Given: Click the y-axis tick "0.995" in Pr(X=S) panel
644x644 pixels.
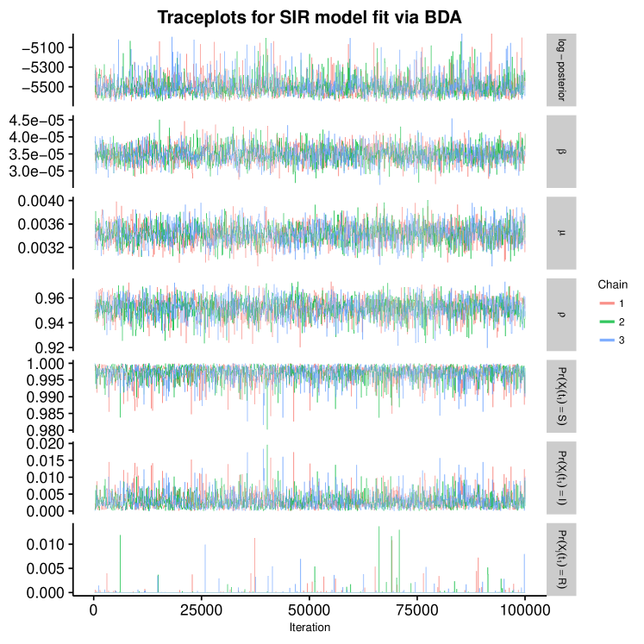Looking at the screenshot, I should pyautogui.click(x=46, y=380).
